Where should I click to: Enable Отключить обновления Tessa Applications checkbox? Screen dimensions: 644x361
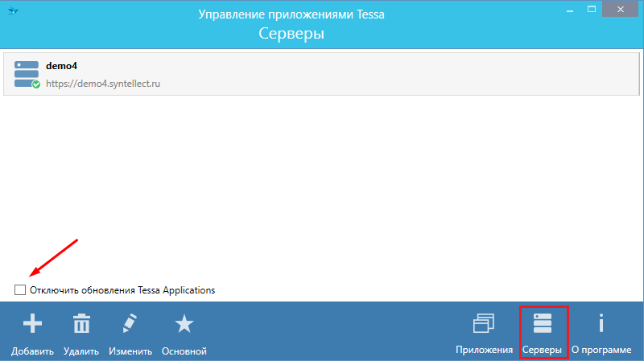(20, 289)
